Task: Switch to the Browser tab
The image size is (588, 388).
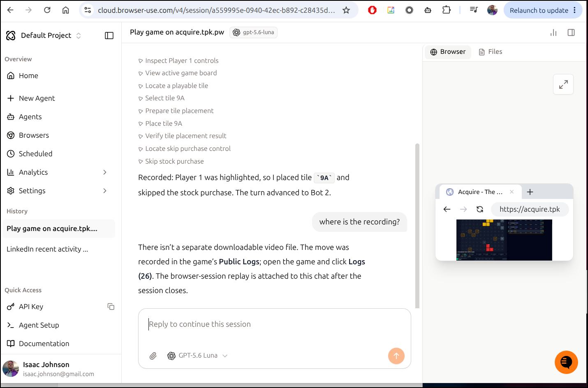Action: pos(448,52)
